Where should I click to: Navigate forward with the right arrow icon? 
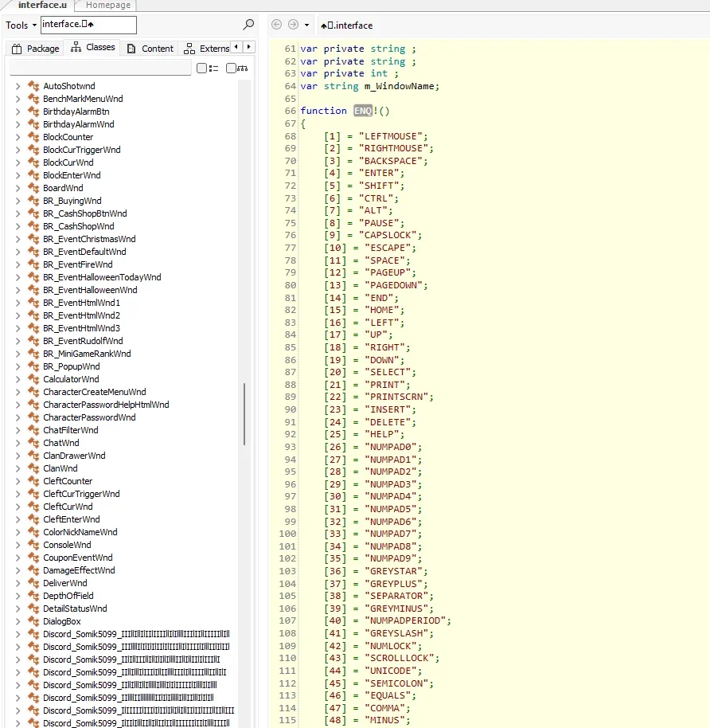click(293, 25)
